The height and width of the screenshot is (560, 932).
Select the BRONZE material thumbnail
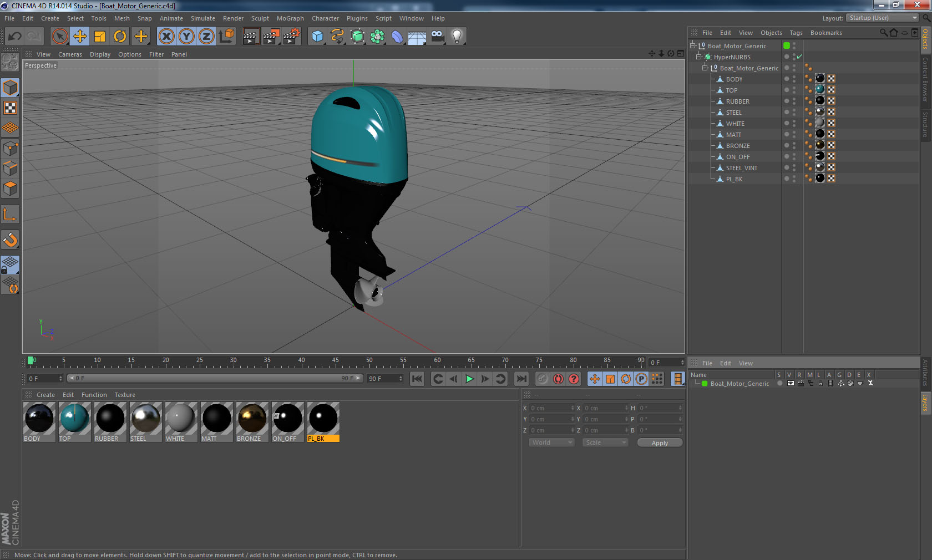pyautogui.click(x=252, y=422)
